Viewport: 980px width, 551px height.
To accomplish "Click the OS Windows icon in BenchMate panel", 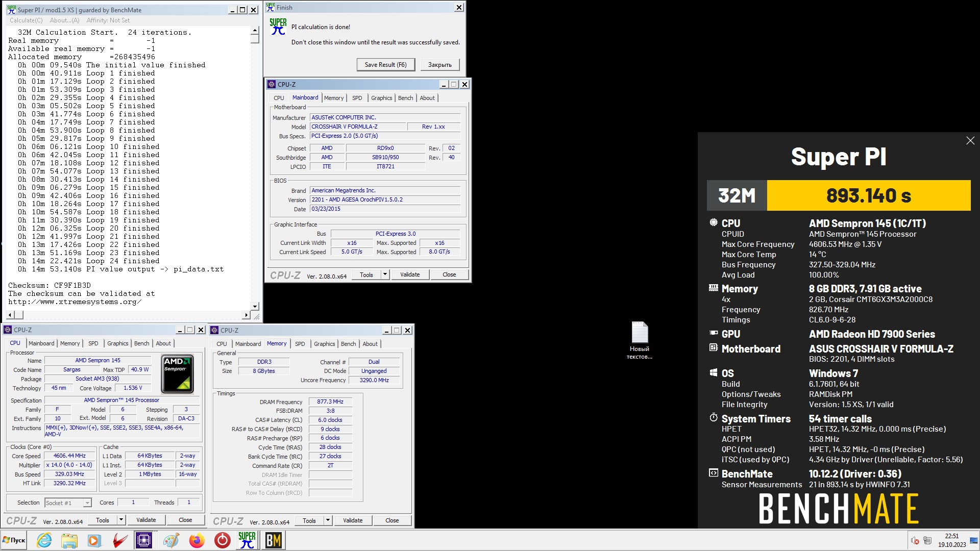I will point(713,372).
